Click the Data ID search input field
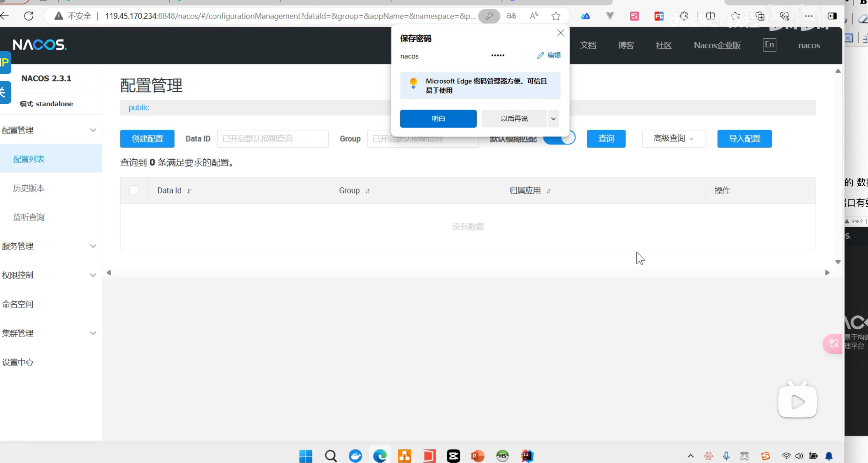The image size is (868, 463). pyautogui.click(x=273, y=139)
